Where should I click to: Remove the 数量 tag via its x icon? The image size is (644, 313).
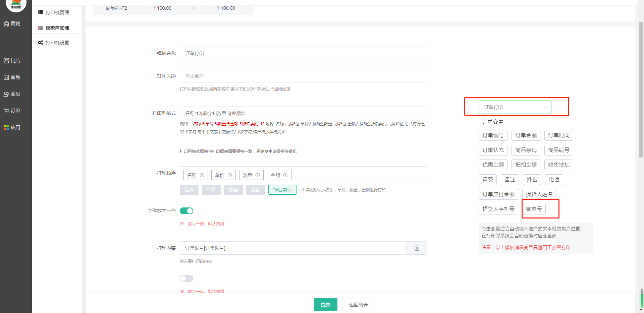coord(258,175)
